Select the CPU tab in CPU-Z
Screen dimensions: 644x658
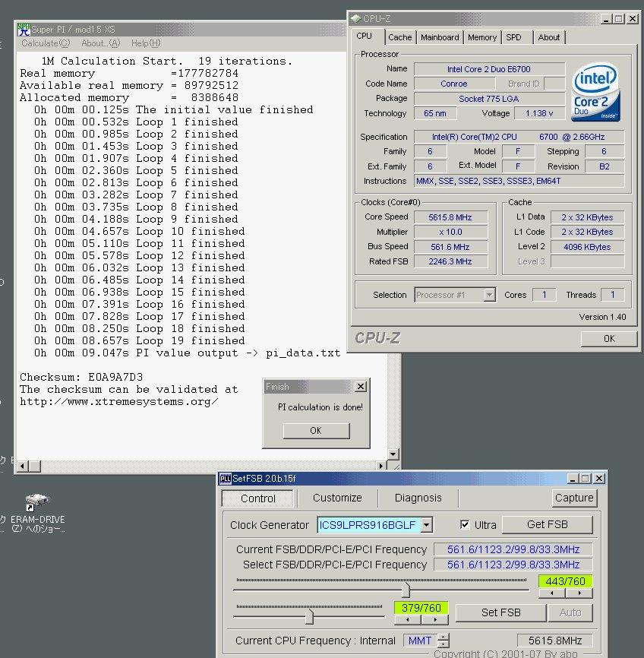coord(365,36)
